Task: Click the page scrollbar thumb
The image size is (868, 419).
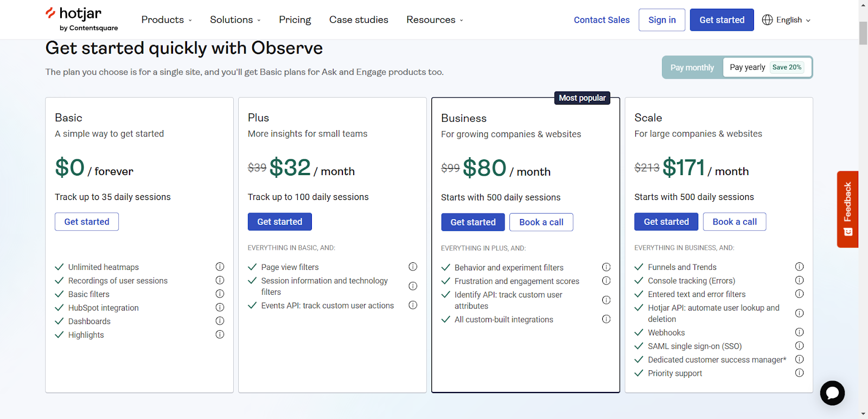Action: pos(863,33)
